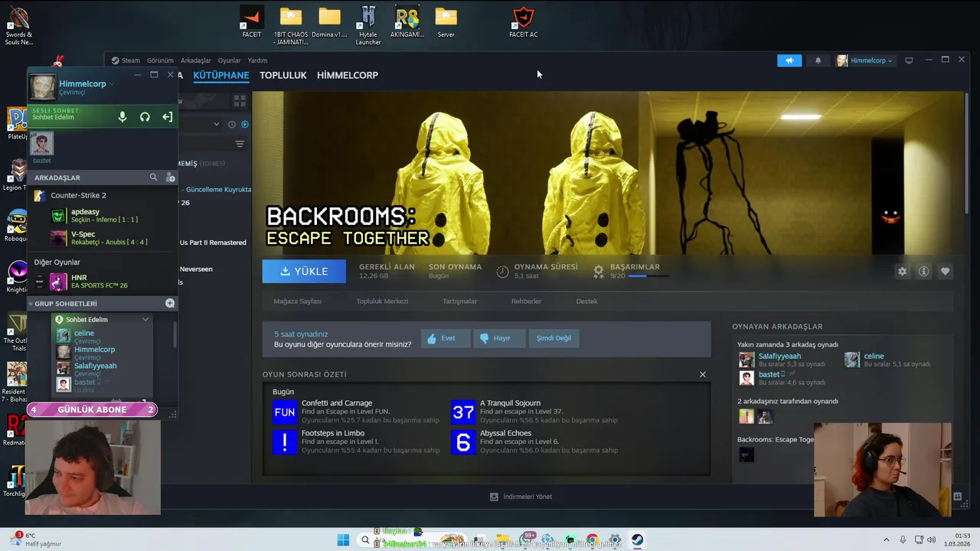The image size is (980, 551).
Task: Add Backrooms to favorites with heart icon
Action: click(945, 271)
